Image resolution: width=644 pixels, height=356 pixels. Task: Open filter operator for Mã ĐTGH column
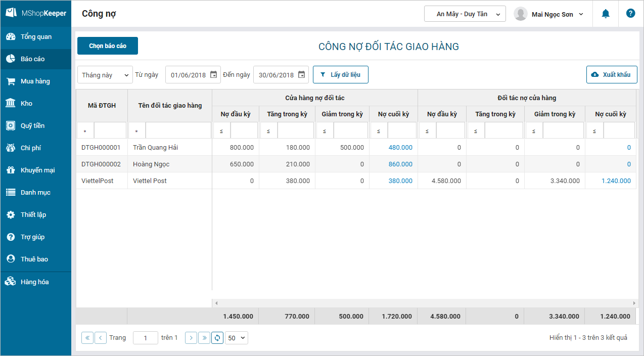tap(85, 130)
